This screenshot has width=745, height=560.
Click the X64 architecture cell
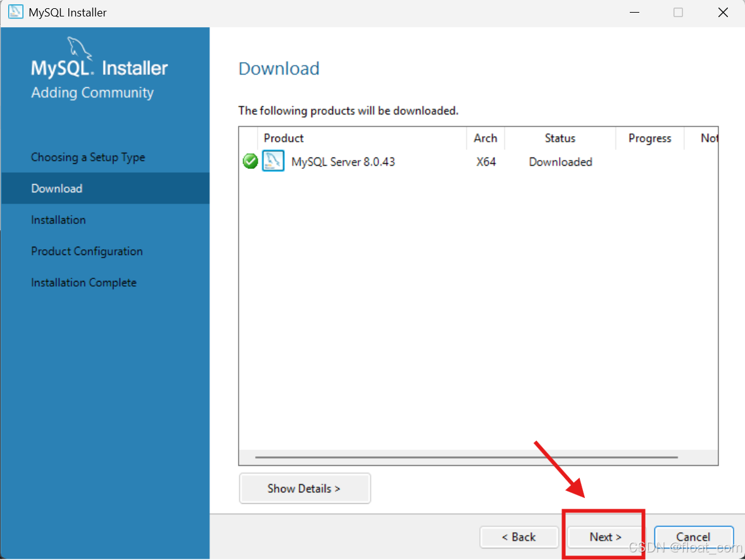(485, 162)
